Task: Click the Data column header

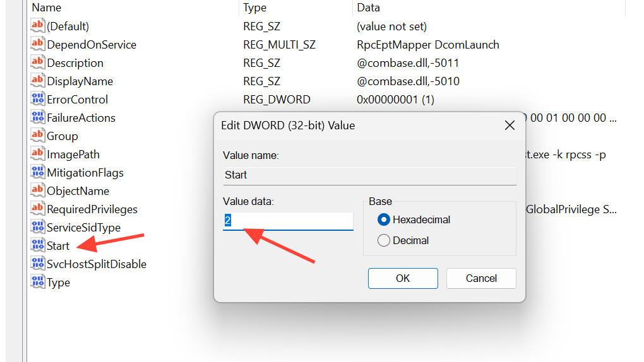Action: coord(369,8)
